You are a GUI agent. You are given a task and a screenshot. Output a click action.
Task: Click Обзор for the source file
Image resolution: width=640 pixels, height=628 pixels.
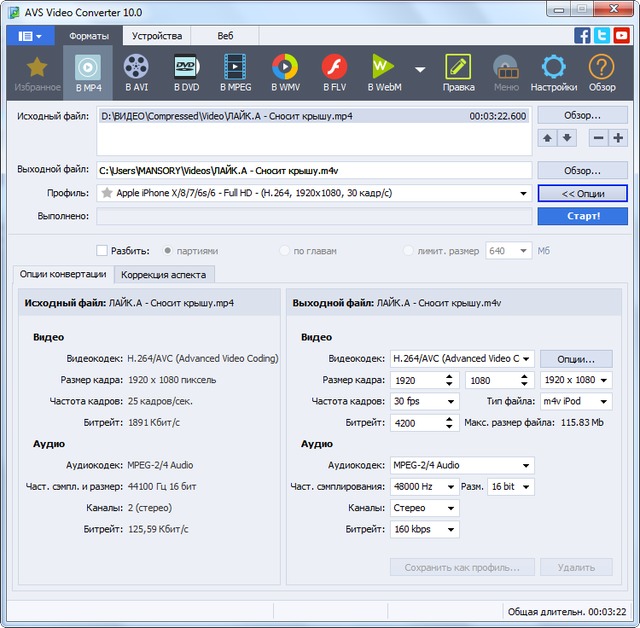click(x=582, y=115)
